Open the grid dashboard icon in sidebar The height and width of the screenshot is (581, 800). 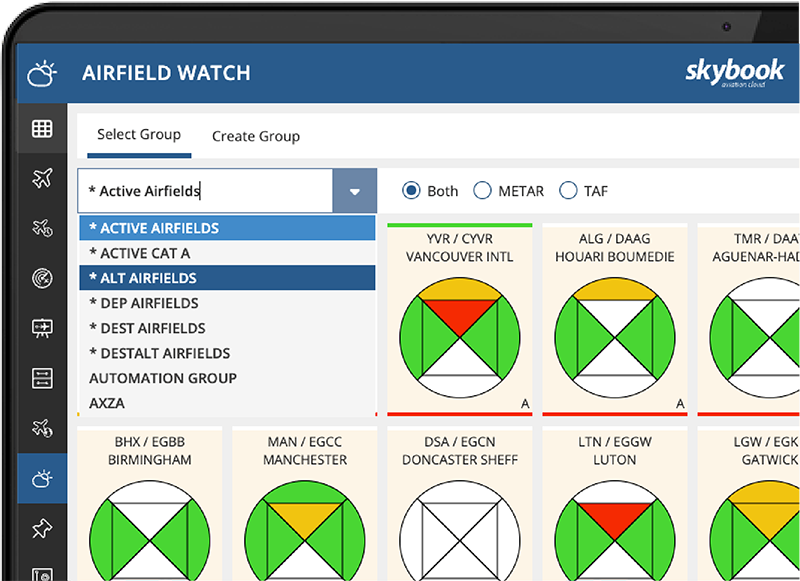pos(42,129)
